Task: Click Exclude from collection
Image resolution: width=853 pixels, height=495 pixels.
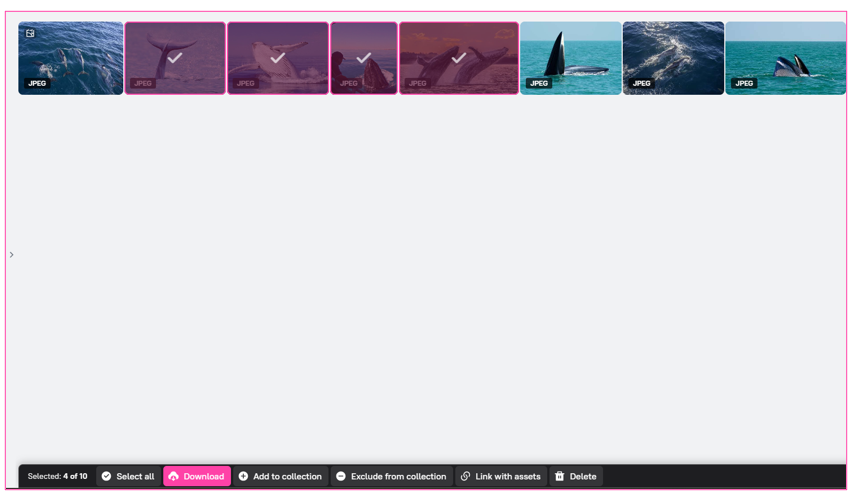Action: pos(391,477)
